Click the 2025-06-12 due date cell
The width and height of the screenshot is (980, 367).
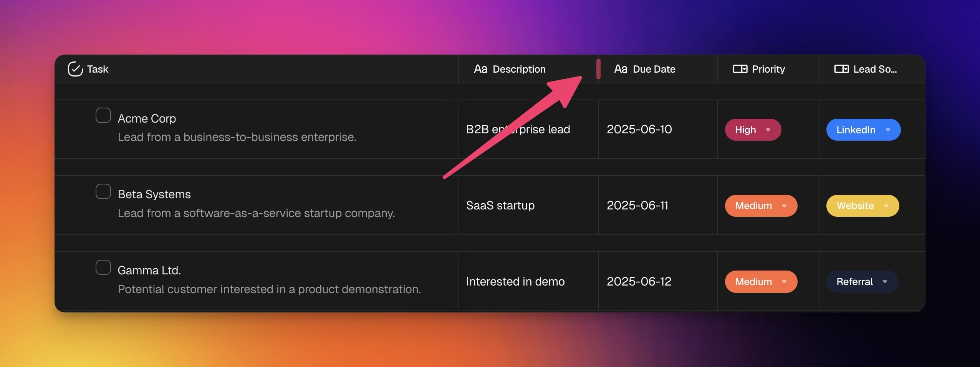(x=639, y=282)
